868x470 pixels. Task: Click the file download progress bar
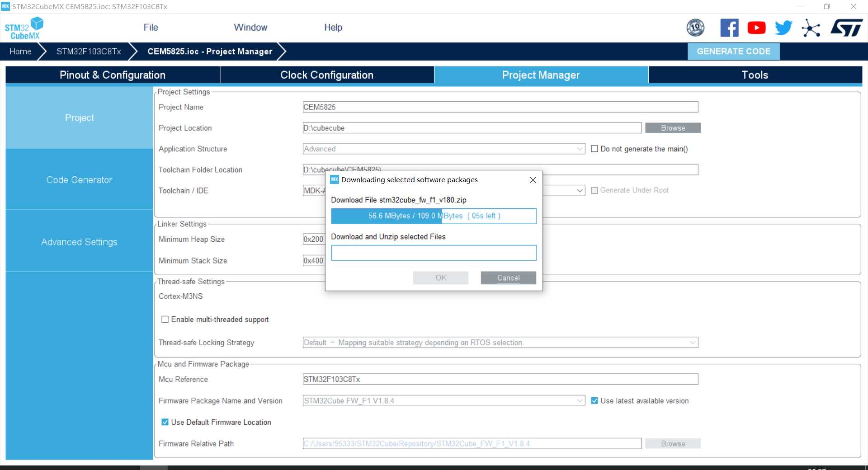click(x=434, y=216)
